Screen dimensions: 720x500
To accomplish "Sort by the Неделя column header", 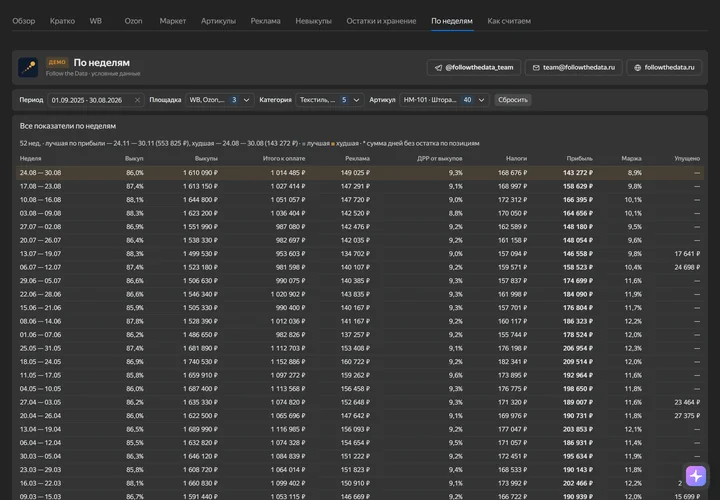I will (x=30, y=158).
